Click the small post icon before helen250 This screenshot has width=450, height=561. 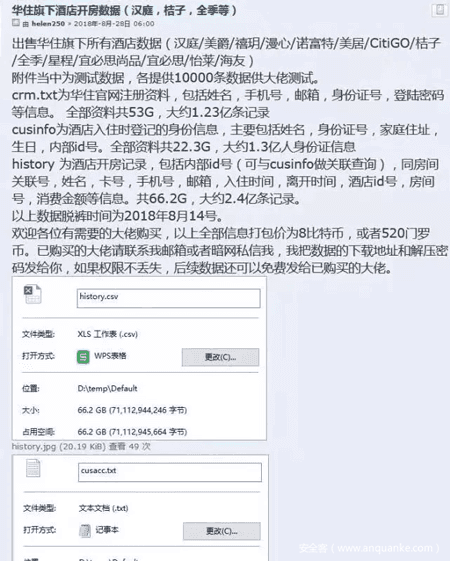(15, 23)
